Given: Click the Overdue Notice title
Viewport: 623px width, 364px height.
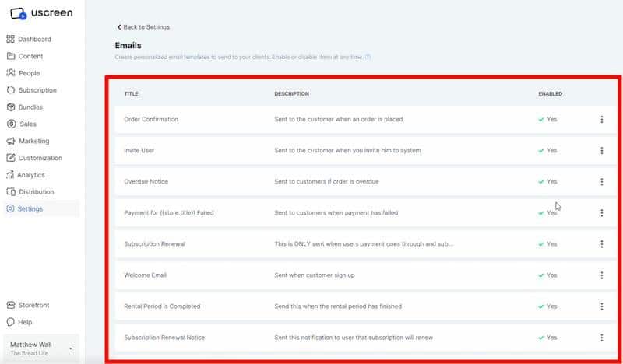Looking at the screenshot, I should [146, 181].
